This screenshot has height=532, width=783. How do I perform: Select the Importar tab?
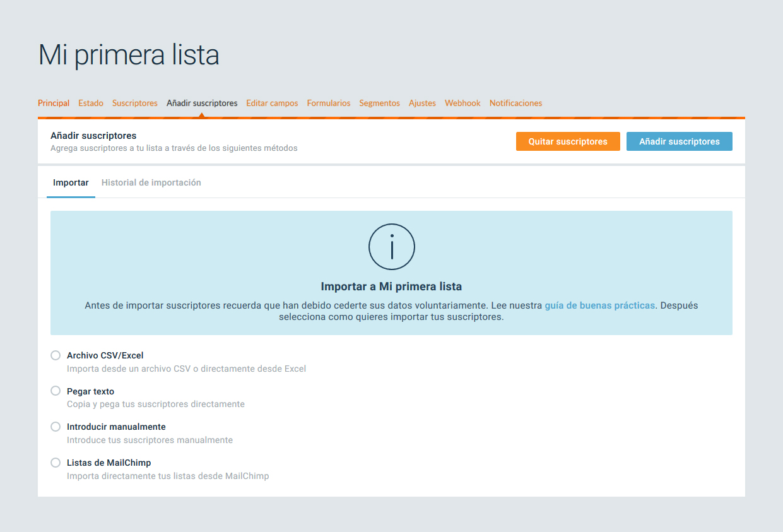coord(71,182)
